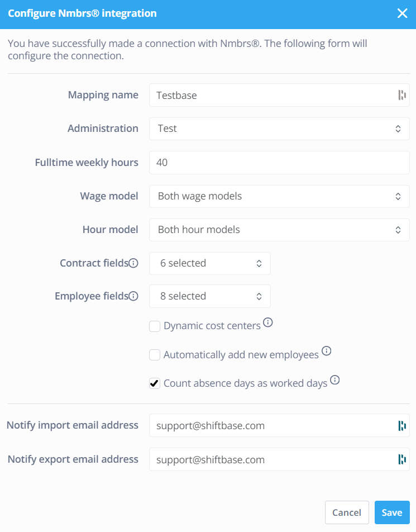Click the icon inside Notify export email field

(x=401, y=459)
